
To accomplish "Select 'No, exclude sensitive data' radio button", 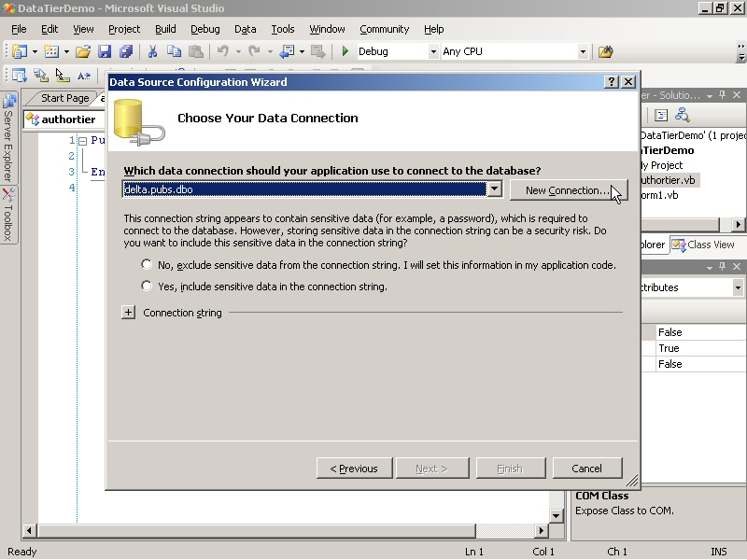I will [x=147, y=264].
